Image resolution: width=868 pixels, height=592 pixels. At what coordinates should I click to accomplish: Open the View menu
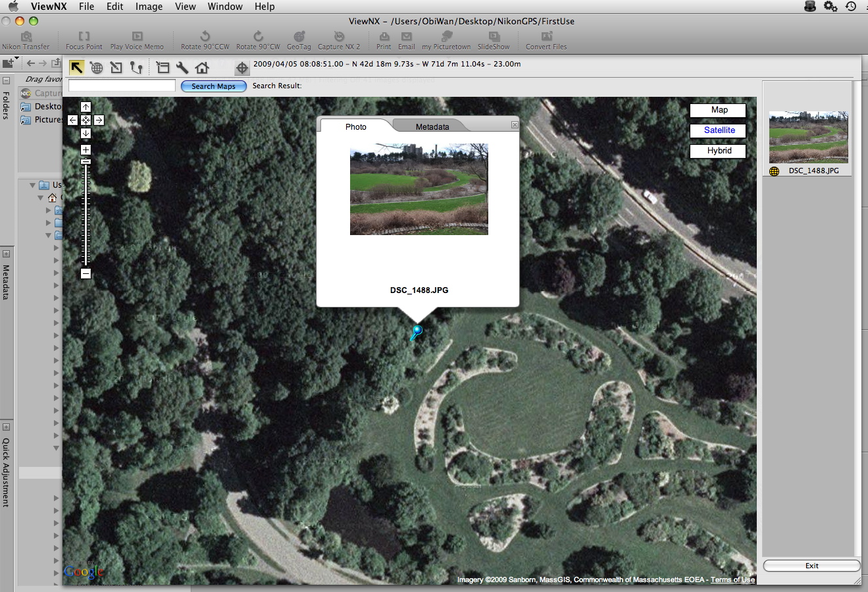(x=185, y=7)
